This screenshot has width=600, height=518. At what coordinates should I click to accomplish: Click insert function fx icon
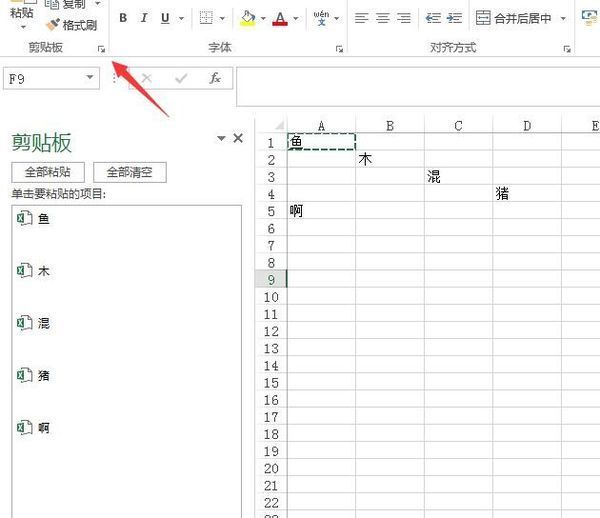pyautogui.click(x=215, y=78)
